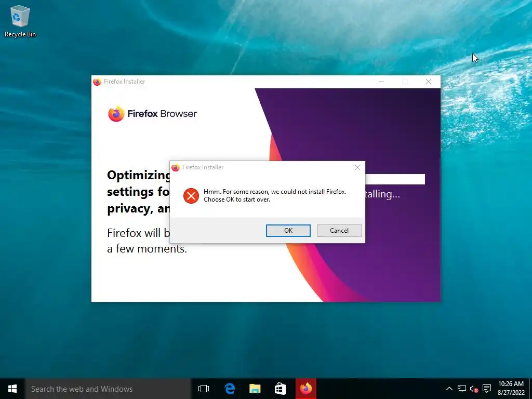
Task: Click the Firefox Browser logo in the installer
Action: [x=152, y=114]
